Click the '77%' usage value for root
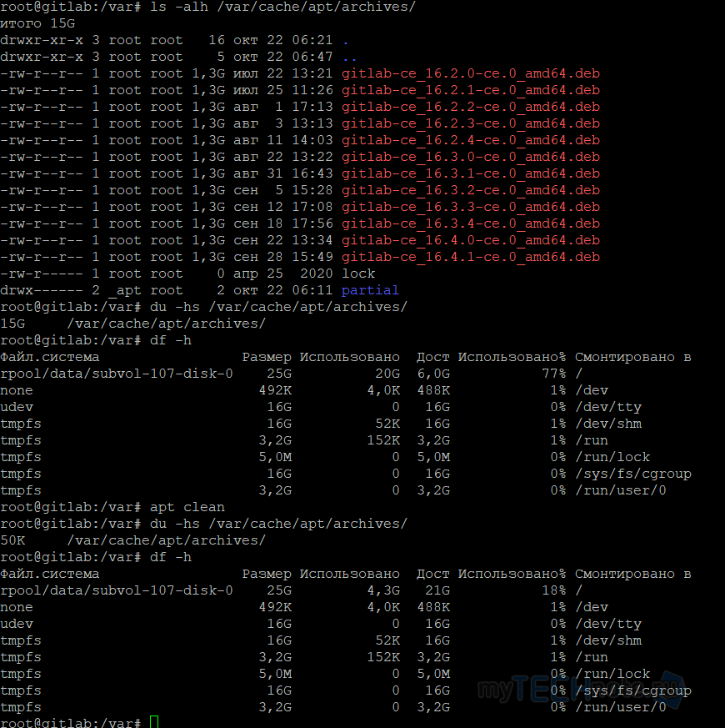This screenshot has width=725, height=728. point(554,374)
